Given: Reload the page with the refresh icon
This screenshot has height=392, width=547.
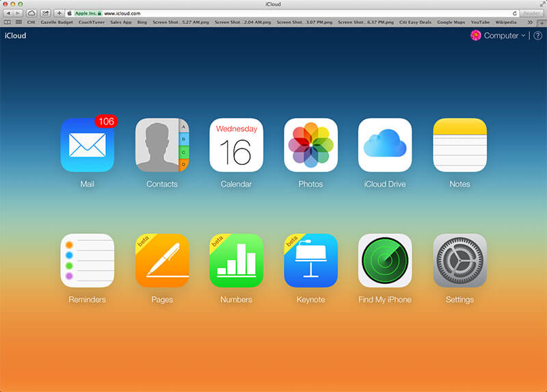Looking at the screenshot, I should pyautogui.click(x=515, y=13).
